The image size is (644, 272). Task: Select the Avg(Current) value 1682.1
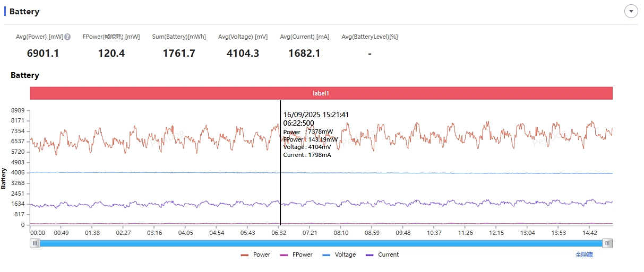tap(304, 54)
